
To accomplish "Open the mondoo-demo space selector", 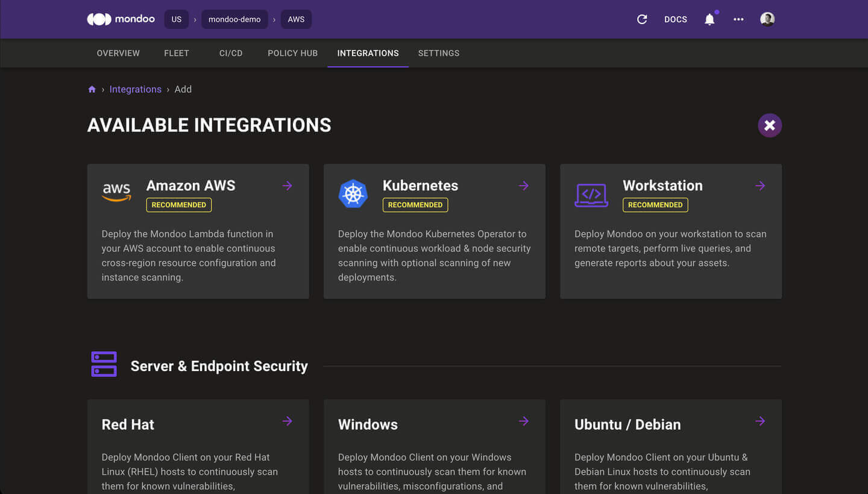I will coord(234,19).
